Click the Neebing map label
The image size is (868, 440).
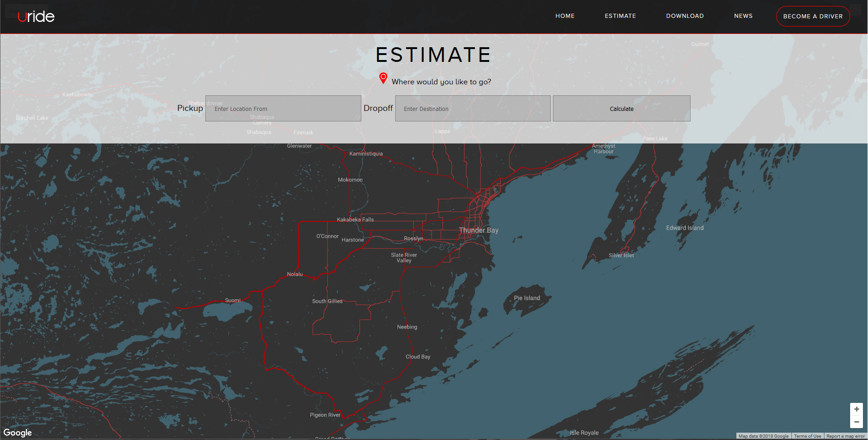coord(407,327)
